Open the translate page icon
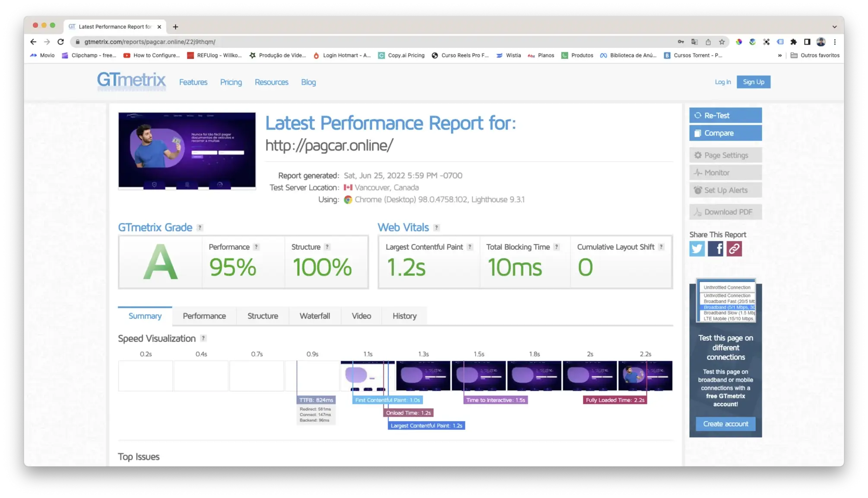The width and height of the screenshot is (868, 498). [694, 42]
